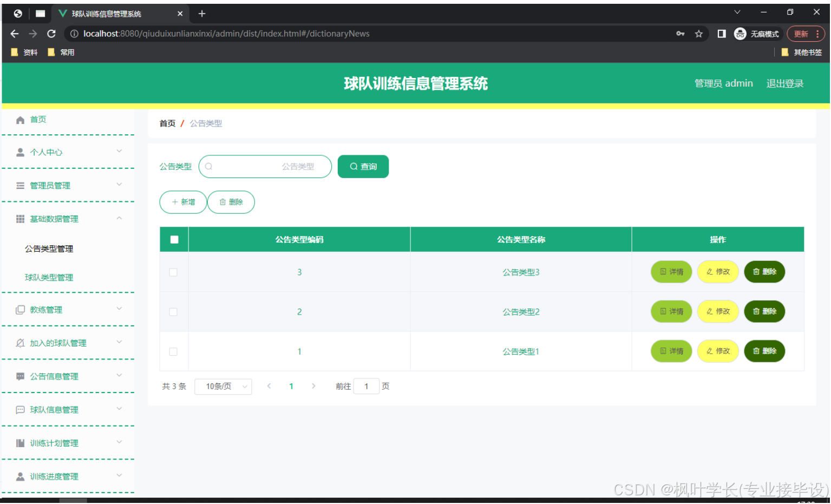The width and height of the screenshot is (831, 504).
Task: Click the browser back arrow
Action: [15, 34]
